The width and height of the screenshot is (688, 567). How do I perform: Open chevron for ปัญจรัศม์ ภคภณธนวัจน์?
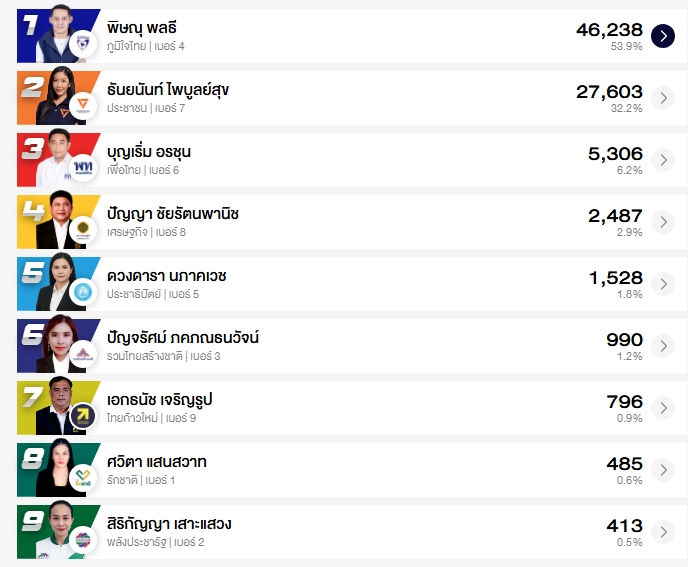[x=662, y=346]
